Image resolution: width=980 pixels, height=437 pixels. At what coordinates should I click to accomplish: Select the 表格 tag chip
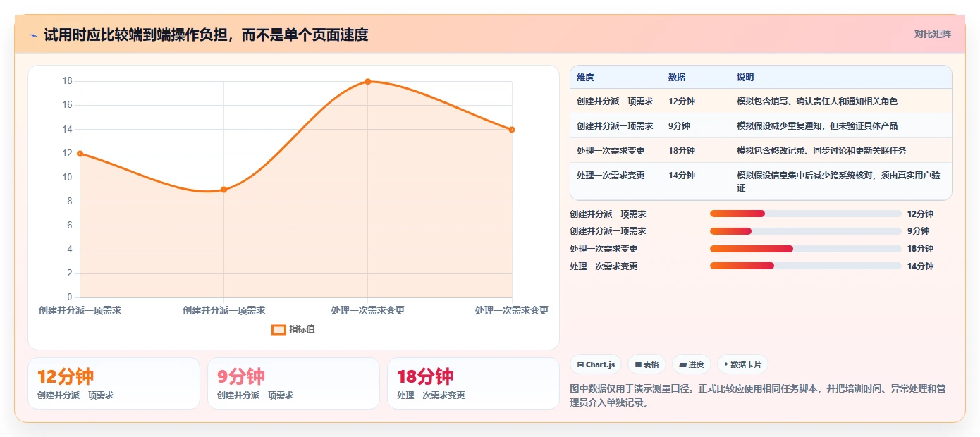[647, 364]
